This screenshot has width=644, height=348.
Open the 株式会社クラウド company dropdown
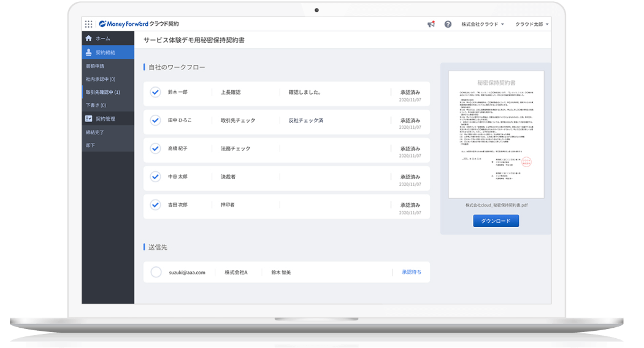click(483, 24)
